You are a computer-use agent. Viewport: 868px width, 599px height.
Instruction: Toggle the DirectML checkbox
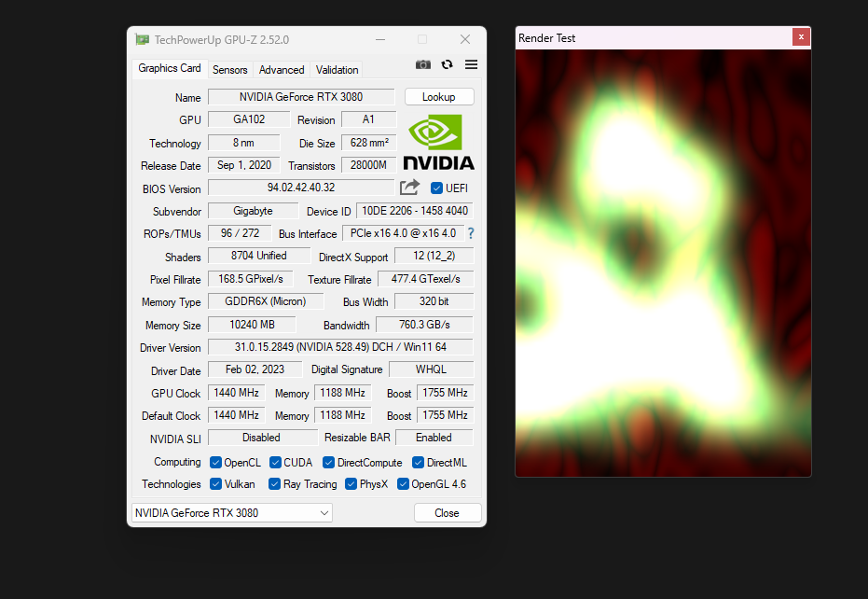[418, 462]
